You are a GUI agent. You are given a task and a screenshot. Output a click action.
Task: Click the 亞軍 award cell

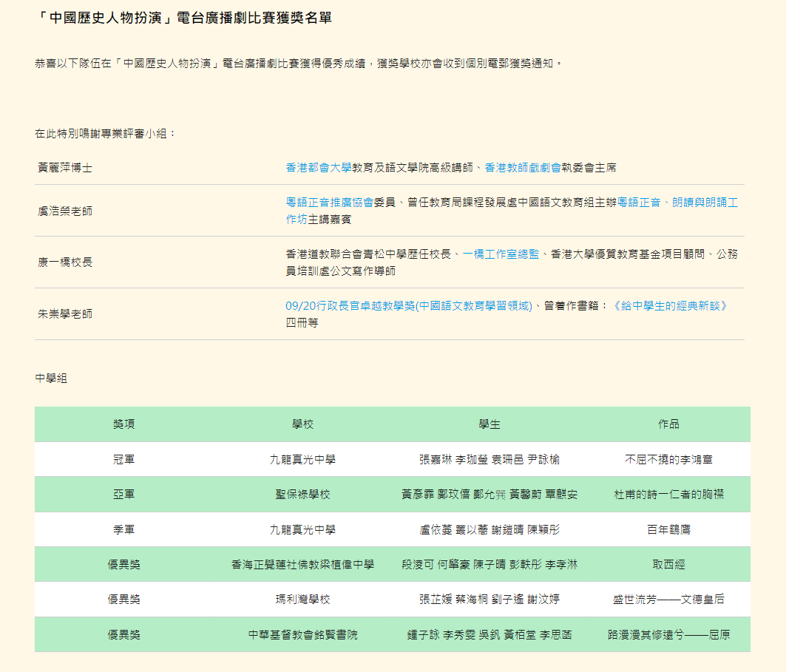124,495
